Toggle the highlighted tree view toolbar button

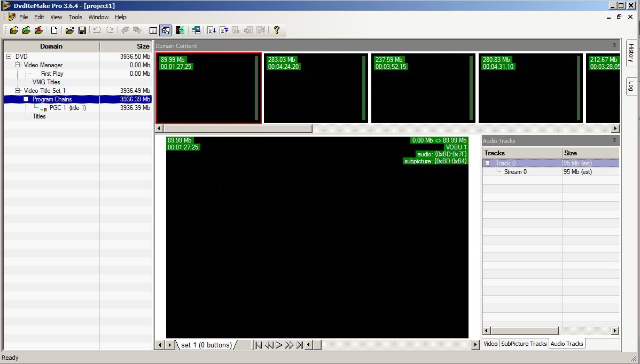165,30
